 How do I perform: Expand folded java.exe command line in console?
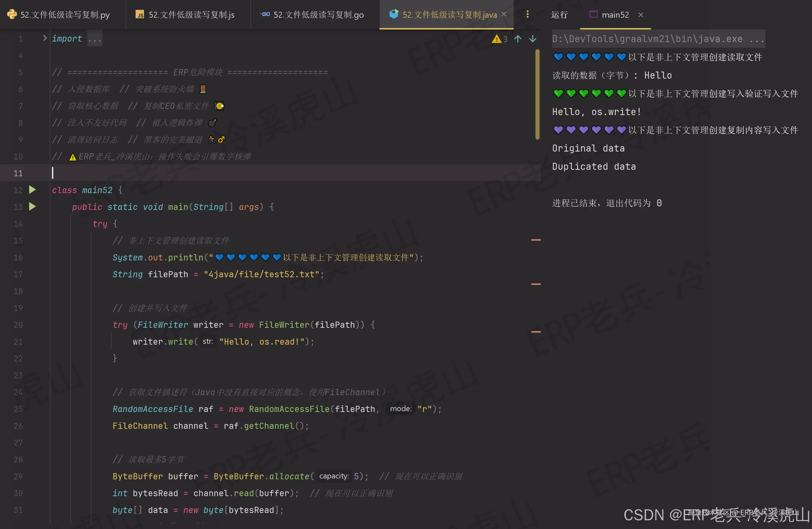756,39
